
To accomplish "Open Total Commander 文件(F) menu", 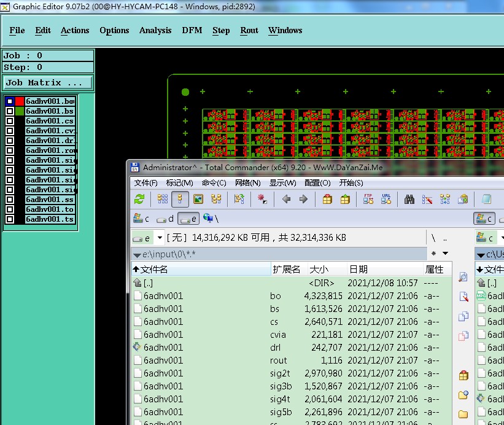I will point(145,183).
